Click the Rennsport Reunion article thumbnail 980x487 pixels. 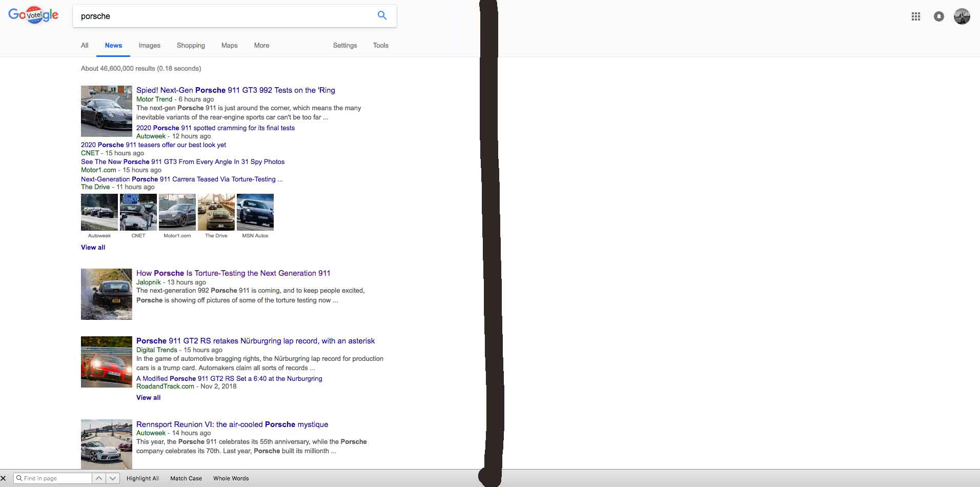coord(107,444)
